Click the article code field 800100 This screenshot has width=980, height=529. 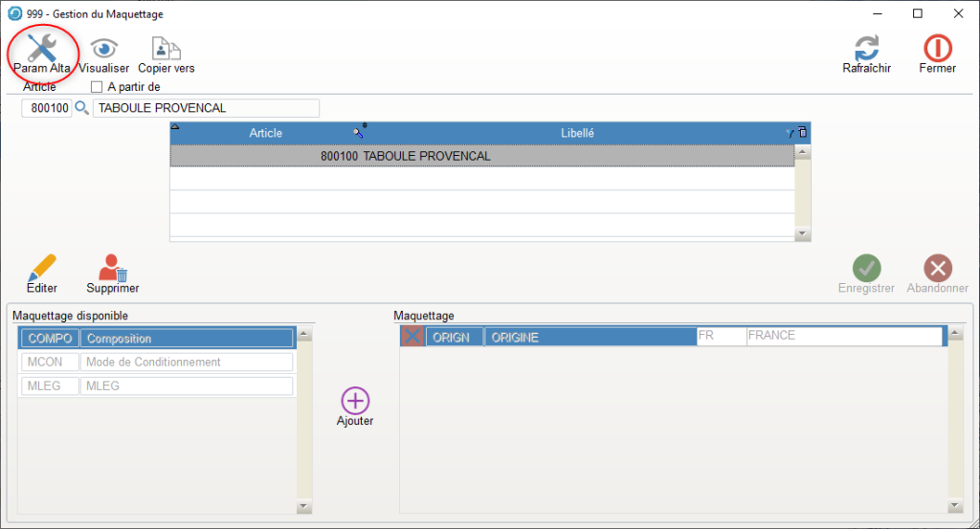click(x=47, y=108)
